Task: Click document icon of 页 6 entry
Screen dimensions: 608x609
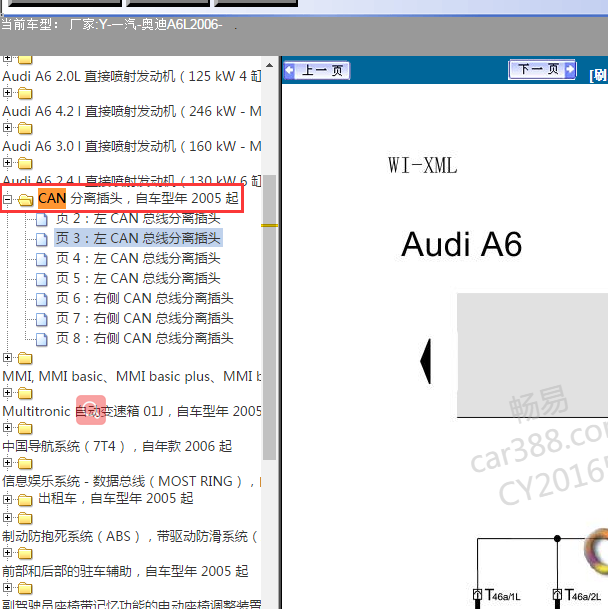Action: (x=42, y=299)
